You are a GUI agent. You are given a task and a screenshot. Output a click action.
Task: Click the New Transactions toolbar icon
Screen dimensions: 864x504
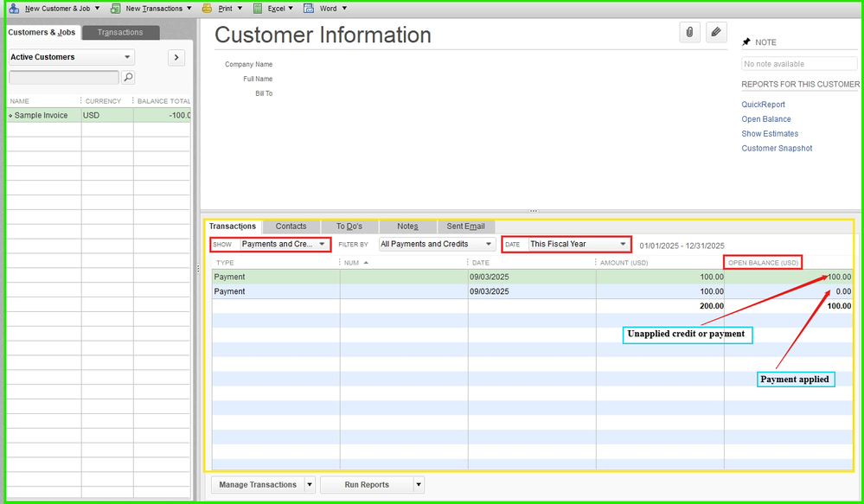coord(115,9)
